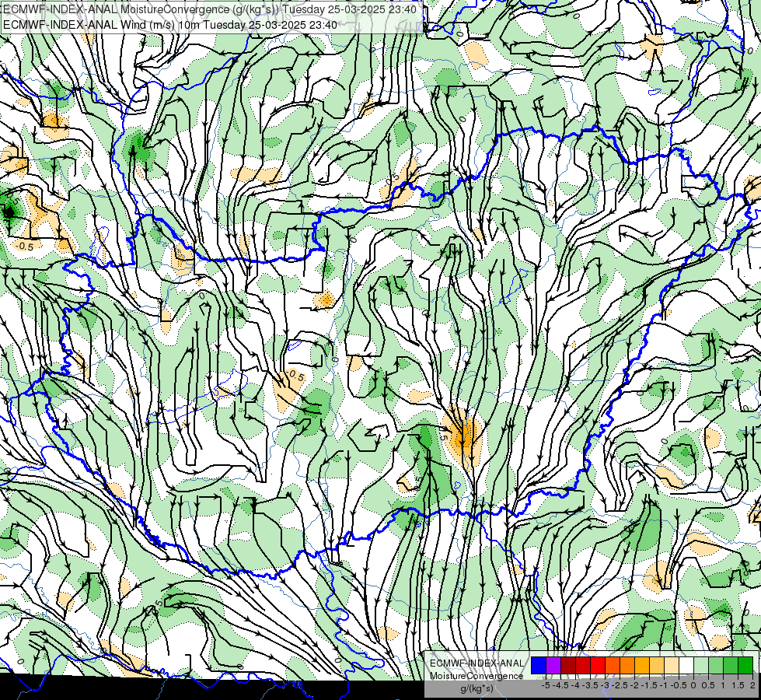Click the '-1.5' tick value in the legend
The height and width of the screenshot is (700, 761).
click(x=649, y=685)
